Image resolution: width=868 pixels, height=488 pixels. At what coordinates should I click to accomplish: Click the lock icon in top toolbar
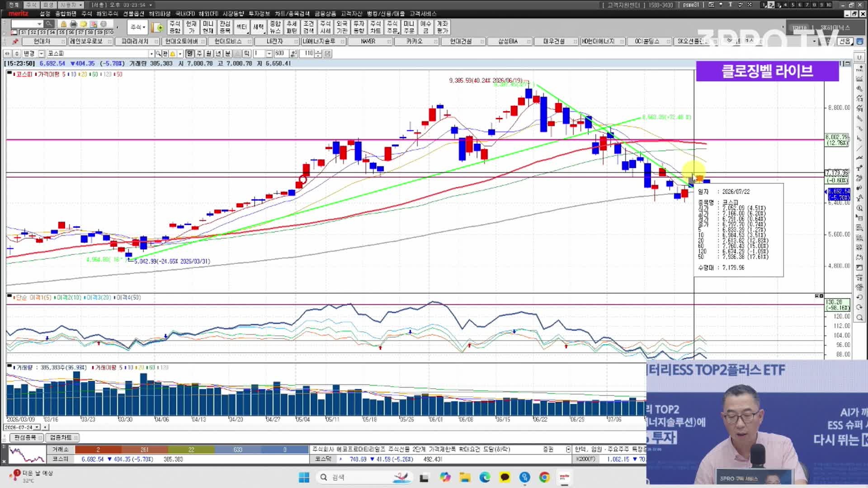63,24
